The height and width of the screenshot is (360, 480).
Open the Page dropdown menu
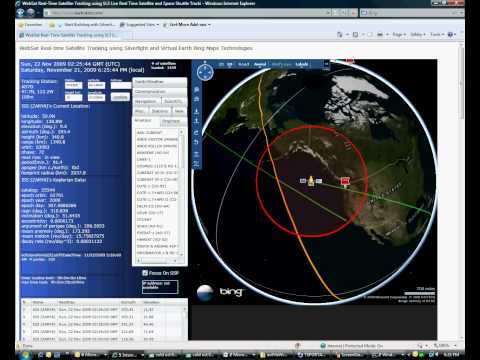point(399,34)
